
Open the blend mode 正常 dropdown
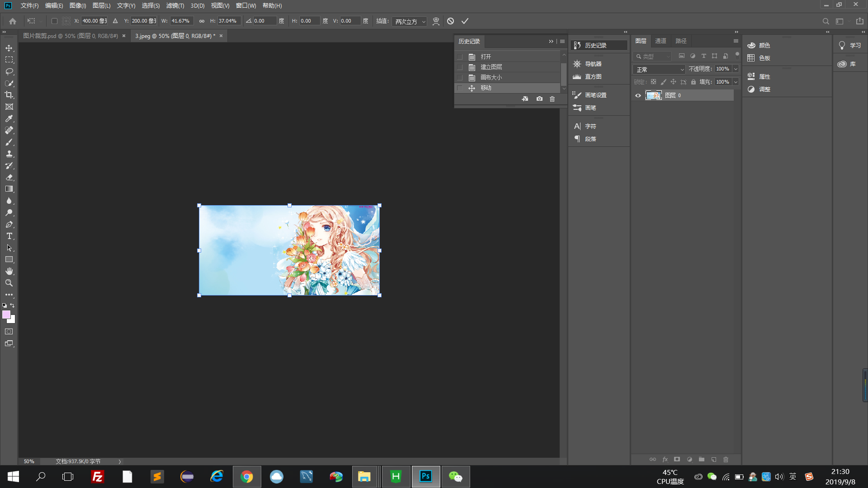660,69
